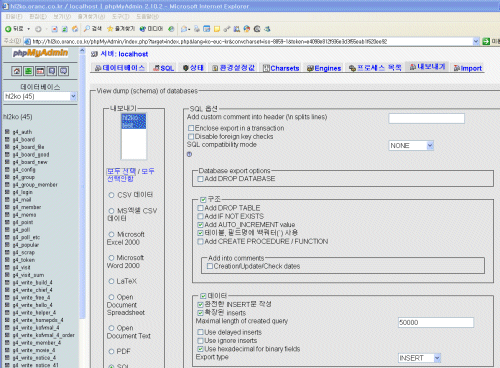
Task: Click the Print icon in browser toolbar
Action: point(197,29)
